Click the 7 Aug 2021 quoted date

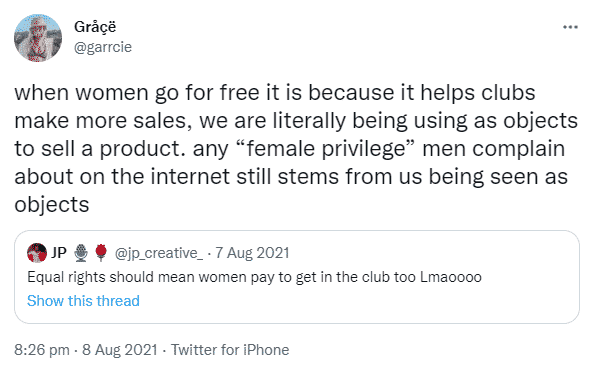pyautogui.click(x=252, y=253)
